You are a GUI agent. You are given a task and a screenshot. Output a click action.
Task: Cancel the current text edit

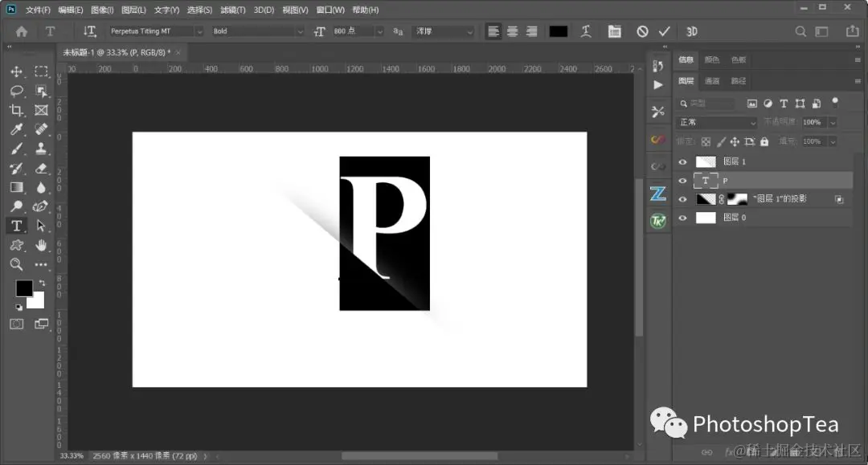point(642,31)
